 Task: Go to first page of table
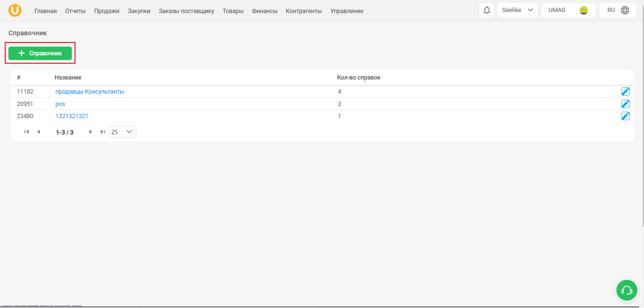point(27,132)
